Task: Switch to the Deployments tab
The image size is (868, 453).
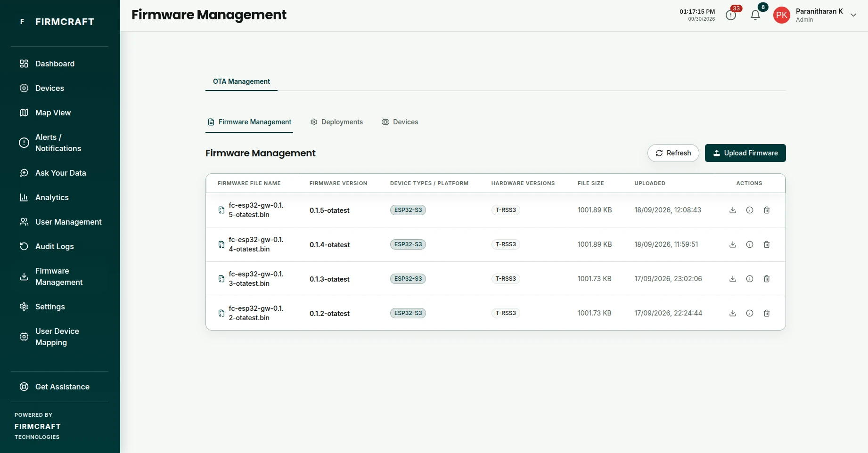Action: tap(336, 122)
